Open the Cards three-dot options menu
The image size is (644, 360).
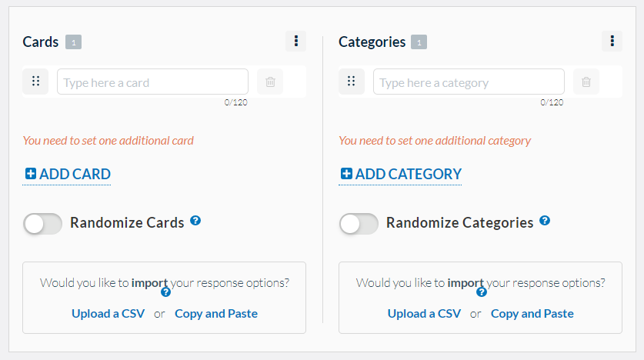point(295,42)
